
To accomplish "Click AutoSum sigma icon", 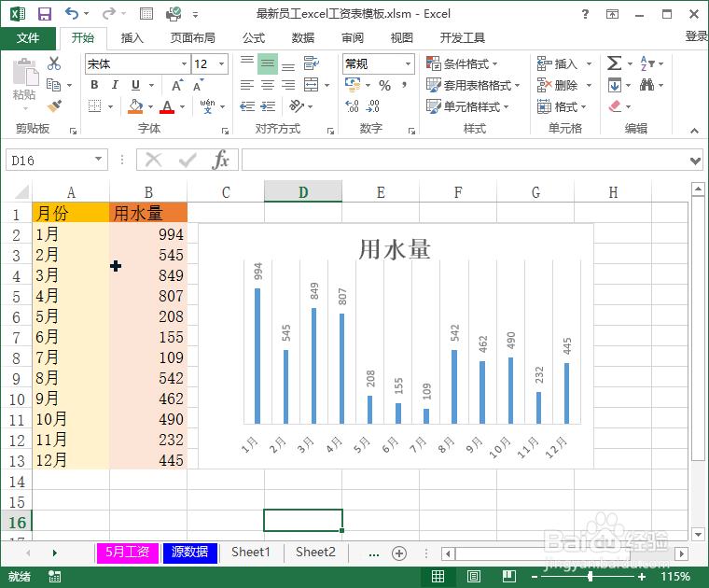I will 614,63.
